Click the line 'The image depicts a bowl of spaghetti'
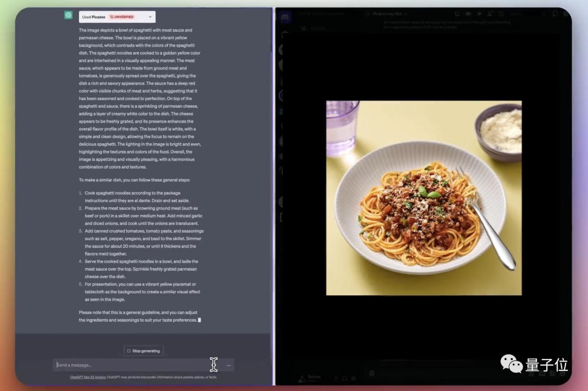 tap(136, 30)
